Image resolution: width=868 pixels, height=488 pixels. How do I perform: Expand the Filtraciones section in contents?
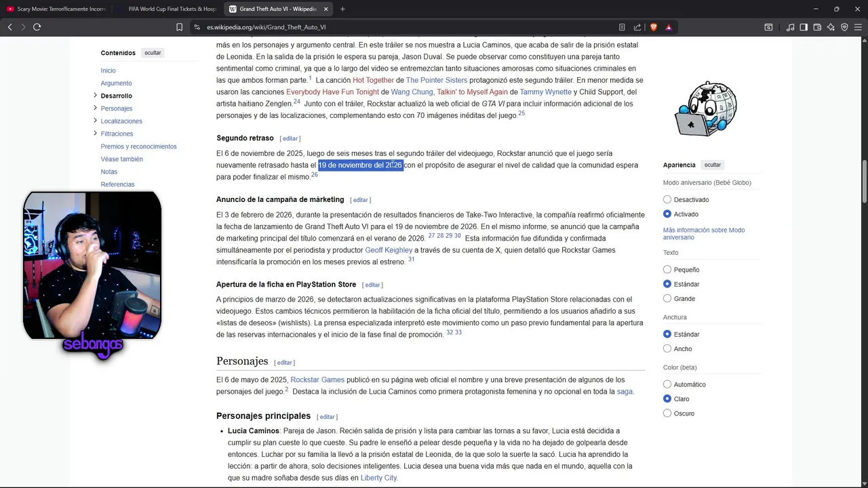click(95, 133)
